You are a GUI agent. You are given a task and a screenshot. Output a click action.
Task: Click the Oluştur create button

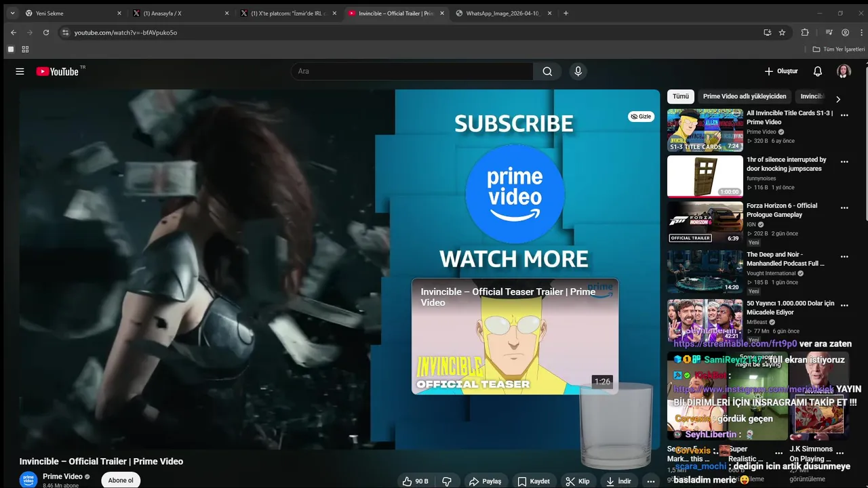pos(781,71)
